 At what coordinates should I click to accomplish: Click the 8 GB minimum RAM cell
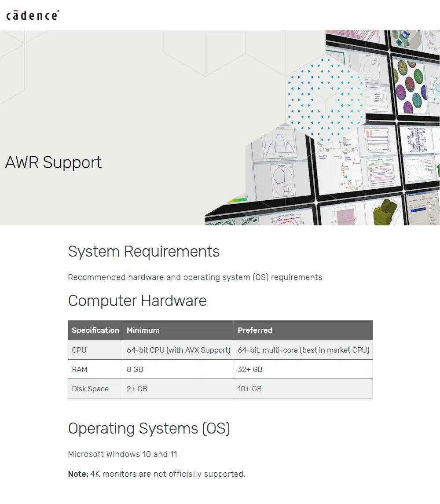click(x=135, y=369)
